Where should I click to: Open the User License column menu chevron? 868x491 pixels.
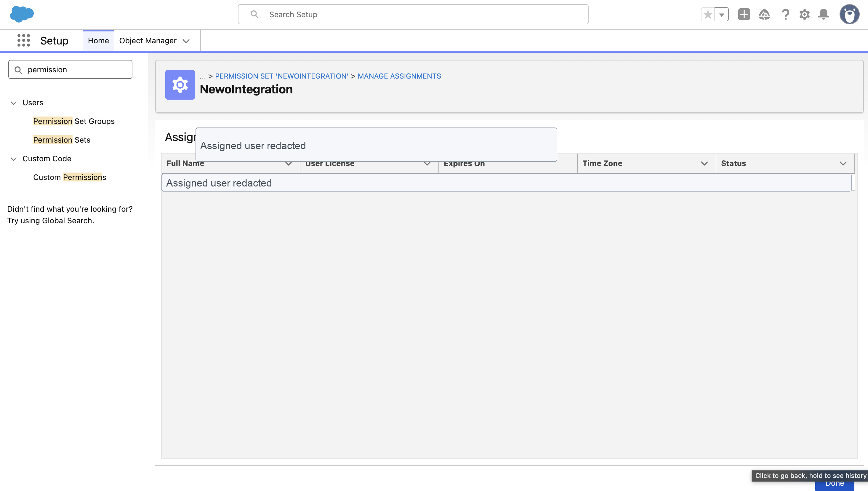click(x=427, y=164)
